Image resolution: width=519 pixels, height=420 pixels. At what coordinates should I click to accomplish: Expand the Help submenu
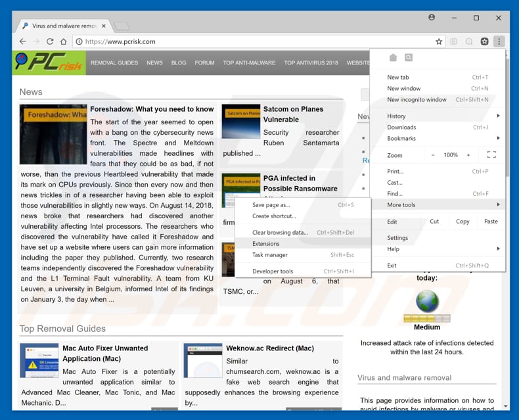point(438,249)
